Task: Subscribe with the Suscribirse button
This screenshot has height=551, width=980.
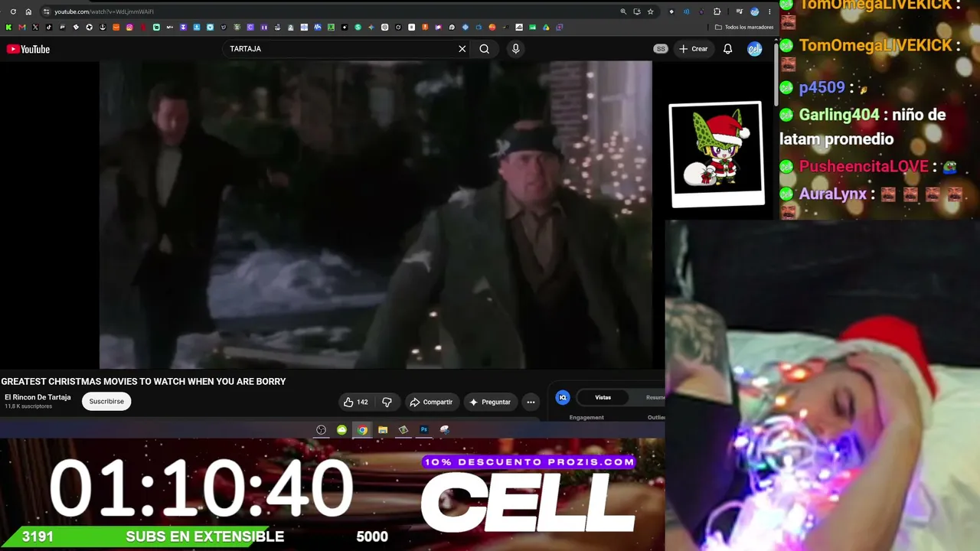Action: 106,401
